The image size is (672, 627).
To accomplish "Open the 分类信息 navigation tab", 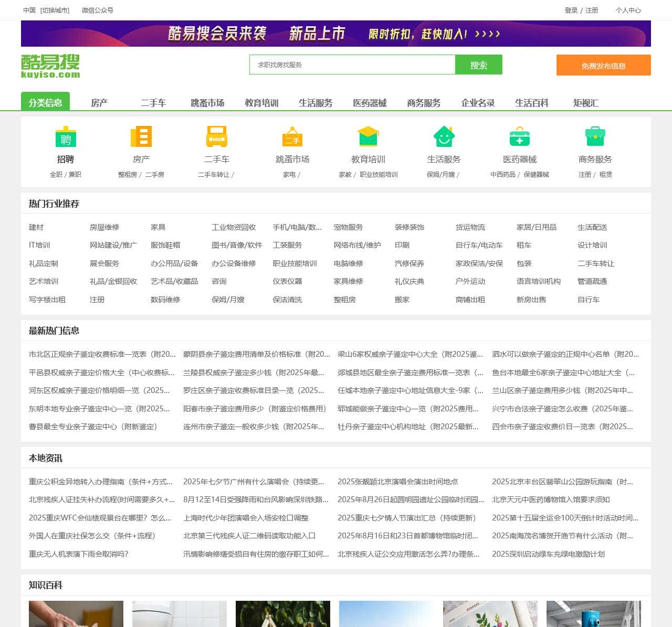I will pyautogui.click(x=45, y=102).
